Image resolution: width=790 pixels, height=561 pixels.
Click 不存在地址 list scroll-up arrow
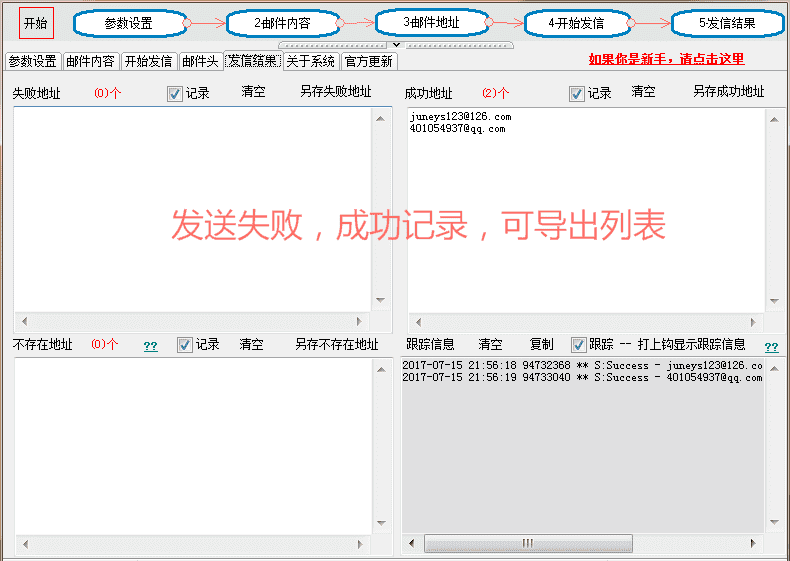[x=381, y=369]
